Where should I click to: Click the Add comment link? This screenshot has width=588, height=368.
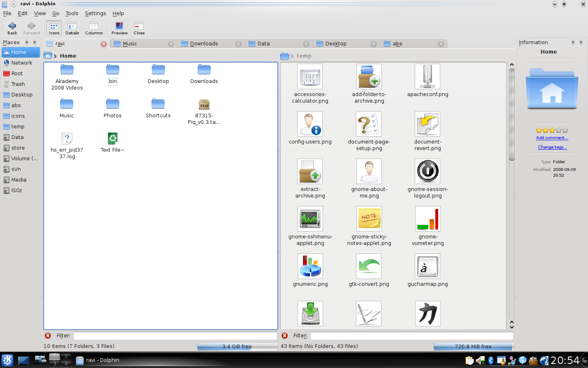(x=552, y=138)
